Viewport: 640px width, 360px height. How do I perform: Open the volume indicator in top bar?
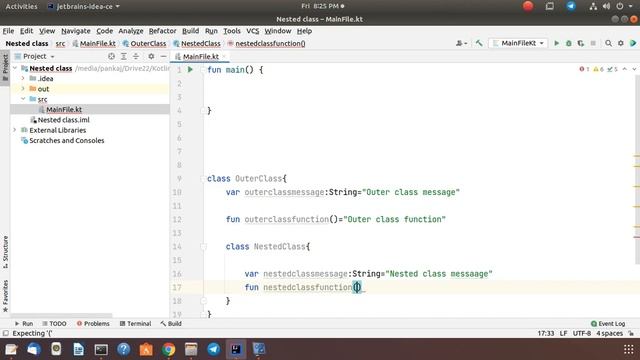(606, 6)
